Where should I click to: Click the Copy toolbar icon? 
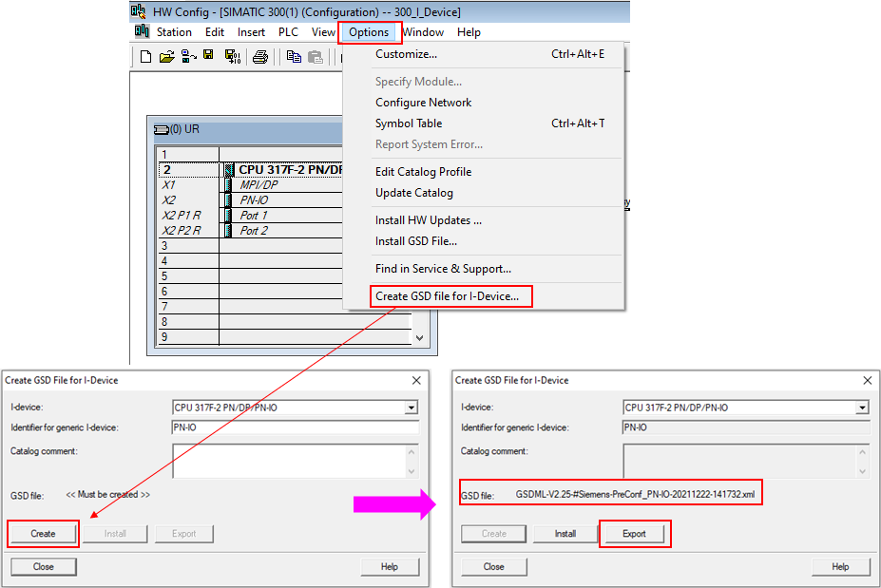[x=294, y=57]
